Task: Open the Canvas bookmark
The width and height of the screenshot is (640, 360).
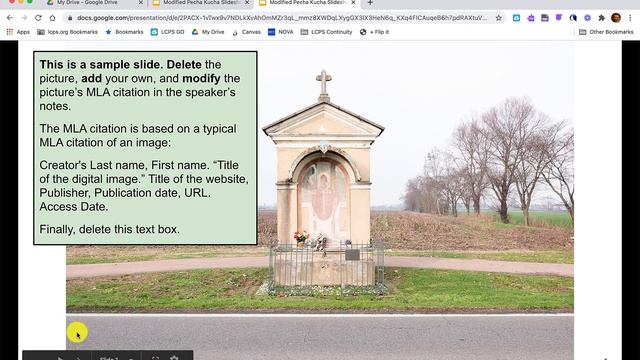Action: (x=247, y=32)
